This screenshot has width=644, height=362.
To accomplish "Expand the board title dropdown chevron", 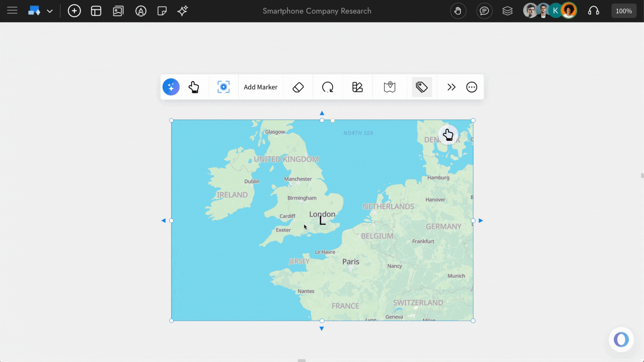I will pos(50,11).
